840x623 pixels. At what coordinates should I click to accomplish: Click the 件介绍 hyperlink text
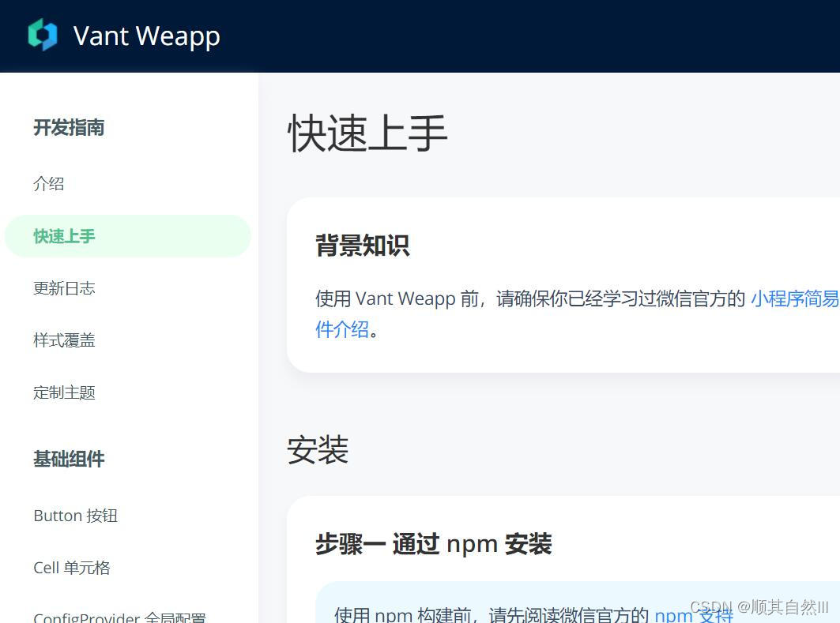[x=341, y=329]
